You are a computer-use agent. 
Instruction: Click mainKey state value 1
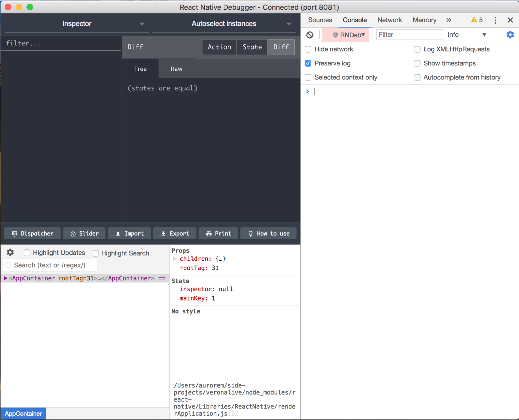click(x=213, y=298)
